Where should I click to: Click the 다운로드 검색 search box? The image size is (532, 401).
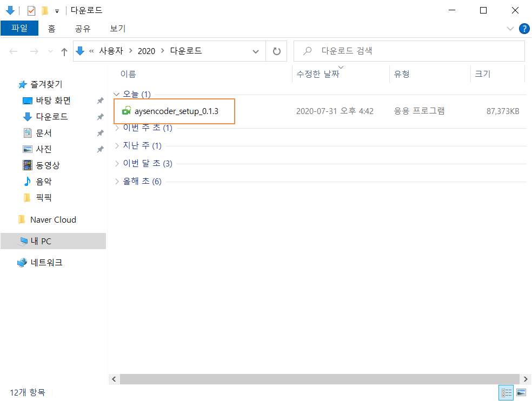pos(409,51)
